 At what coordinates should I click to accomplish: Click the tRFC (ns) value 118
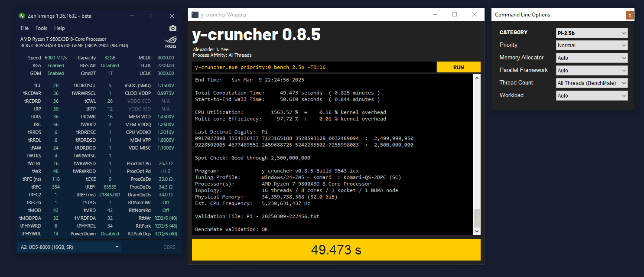click(x=55, y=179)
